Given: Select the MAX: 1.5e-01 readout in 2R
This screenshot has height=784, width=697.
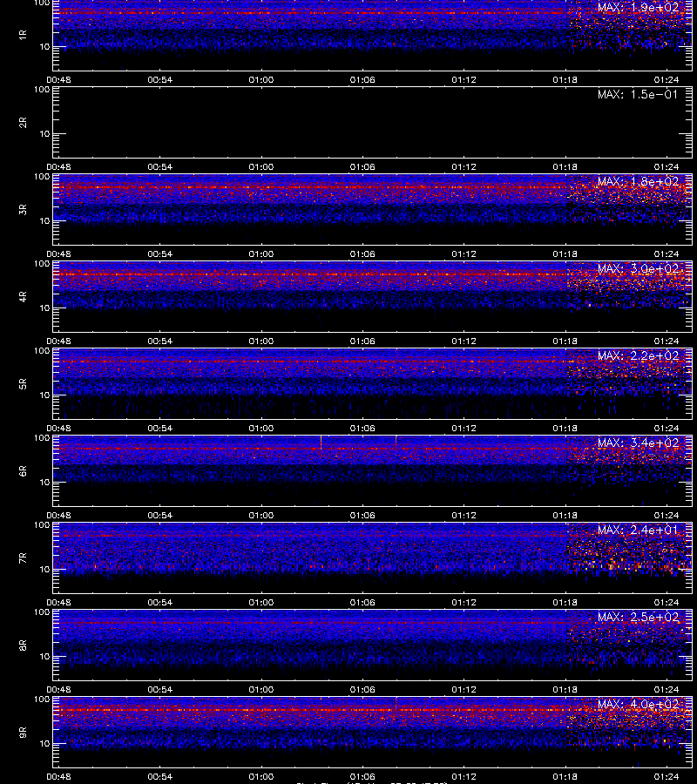Looking at the screenshot, I should [x=638, y=94].
